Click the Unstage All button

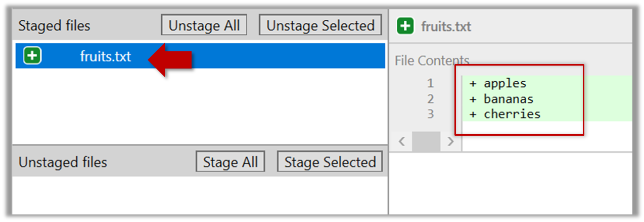click(x=204, y=25)
